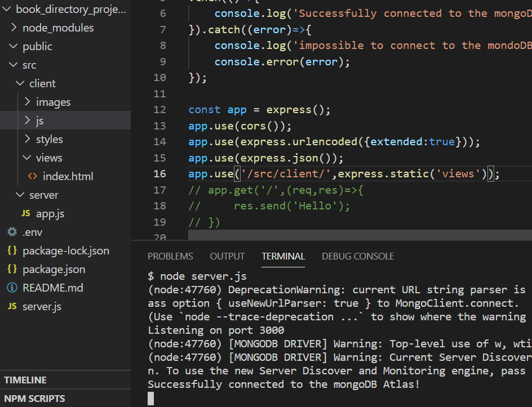532x407 pixels.
Task: Click the HTML file icon beside index.html
Action: (33, 177)
